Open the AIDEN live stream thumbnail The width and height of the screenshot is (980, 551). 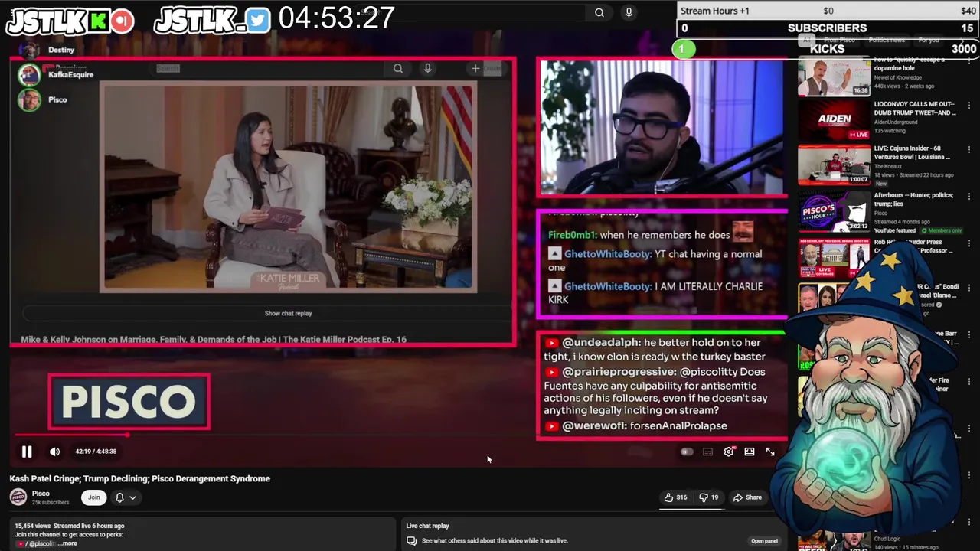click(834, 120)
